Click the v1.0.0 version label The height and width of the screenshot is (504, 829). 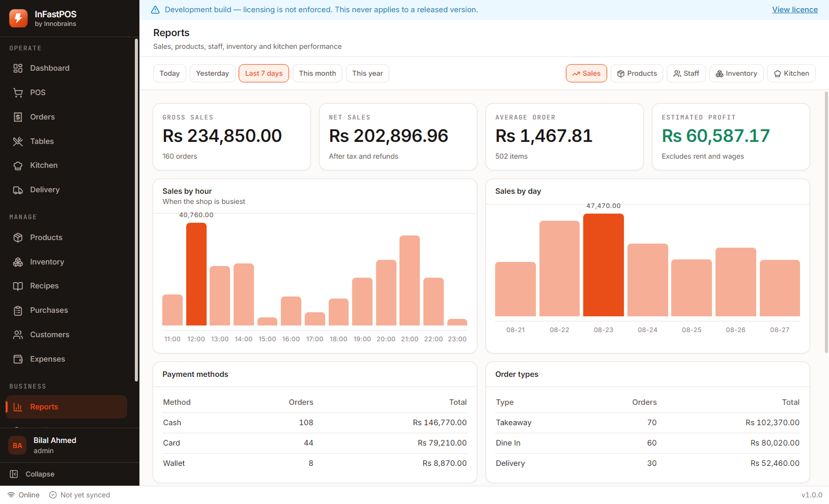(812, 495)
